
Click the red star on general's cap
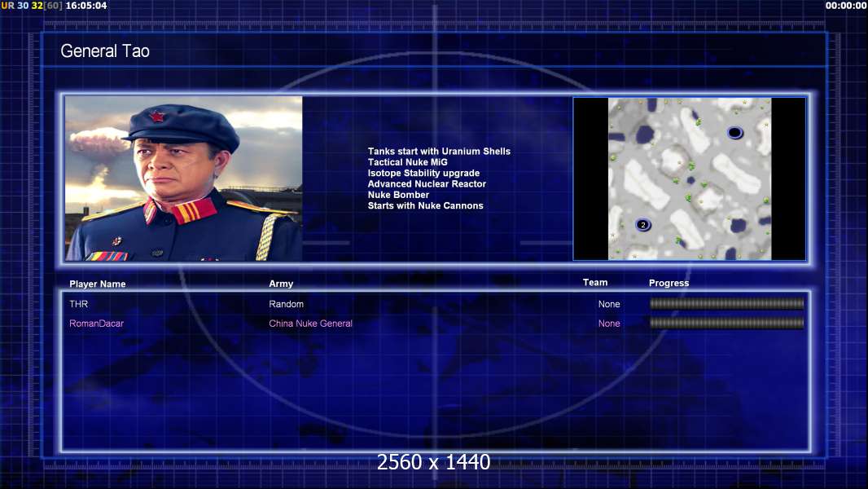(x=157, y=117)
